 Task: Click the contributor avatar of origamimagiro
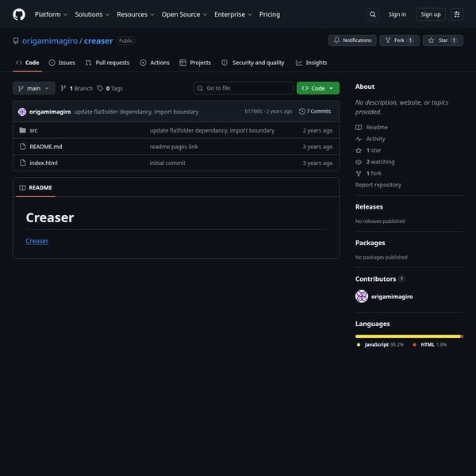click(362, 296)
